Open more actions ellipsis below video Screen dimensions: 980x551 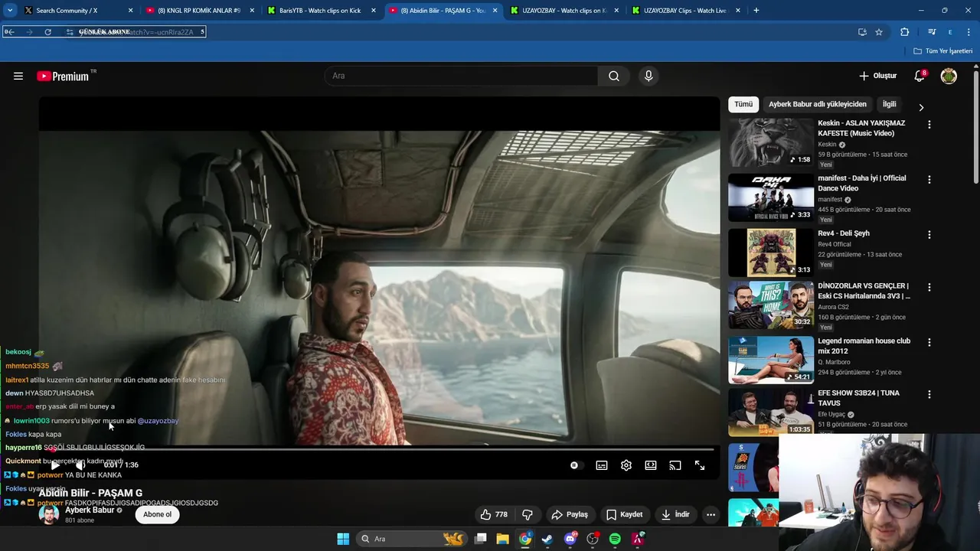pos(710,514)
